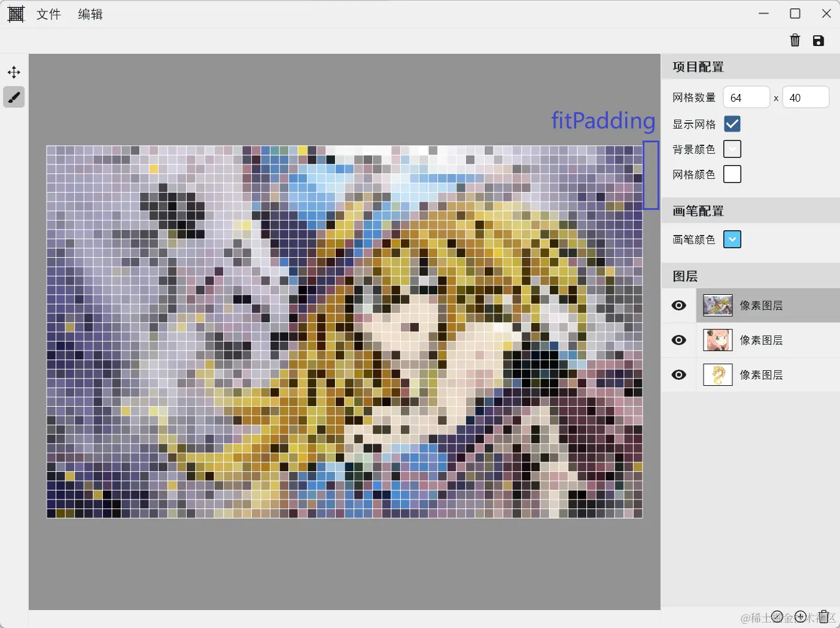Hide the yellow dragon layer
This screenshot has width=840, height=628.
[678, 375]
